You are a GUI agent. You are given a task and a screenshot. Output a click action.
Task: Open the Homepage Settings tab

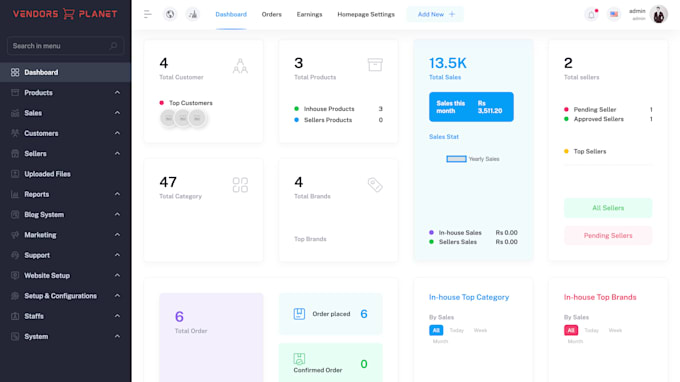pyautogui.click(x=366, y=14)
